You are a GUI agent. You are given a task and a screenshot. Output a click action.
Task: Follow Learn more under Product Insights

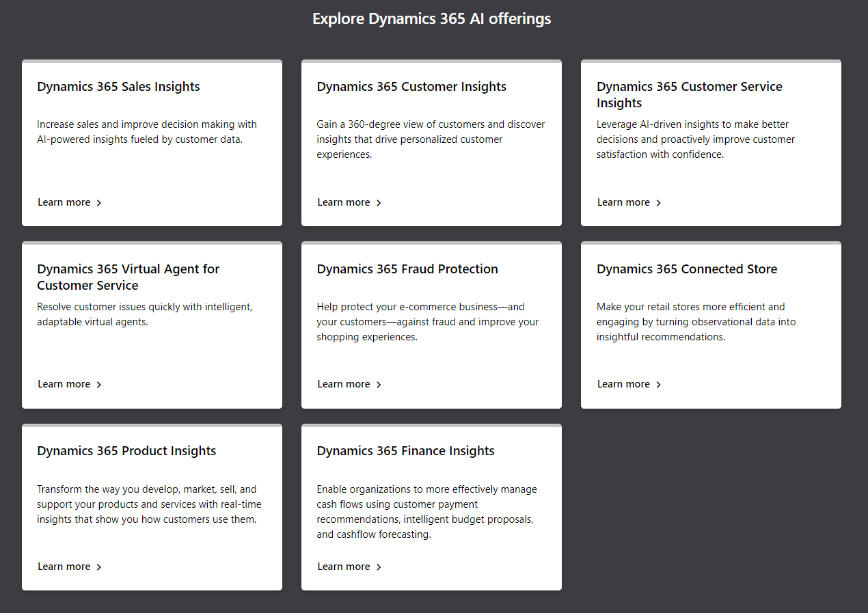pyautogui.click(x=64, y=567)
